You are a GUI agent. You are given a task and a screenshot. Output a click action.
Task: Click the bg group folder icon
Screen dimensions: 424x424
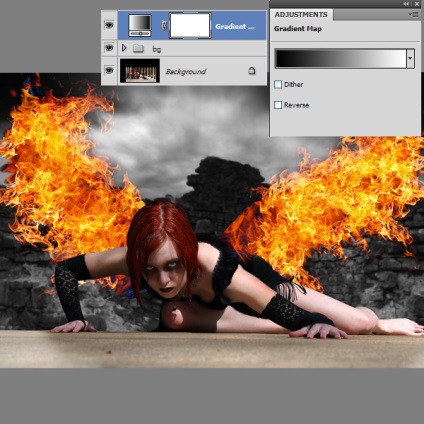click(x=138, y=49)
